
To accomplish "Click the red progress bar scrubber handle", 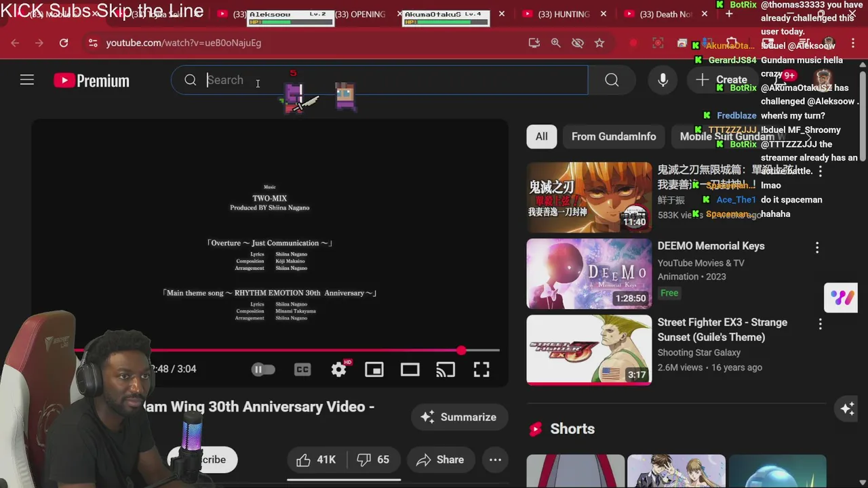I will point(461,350).
